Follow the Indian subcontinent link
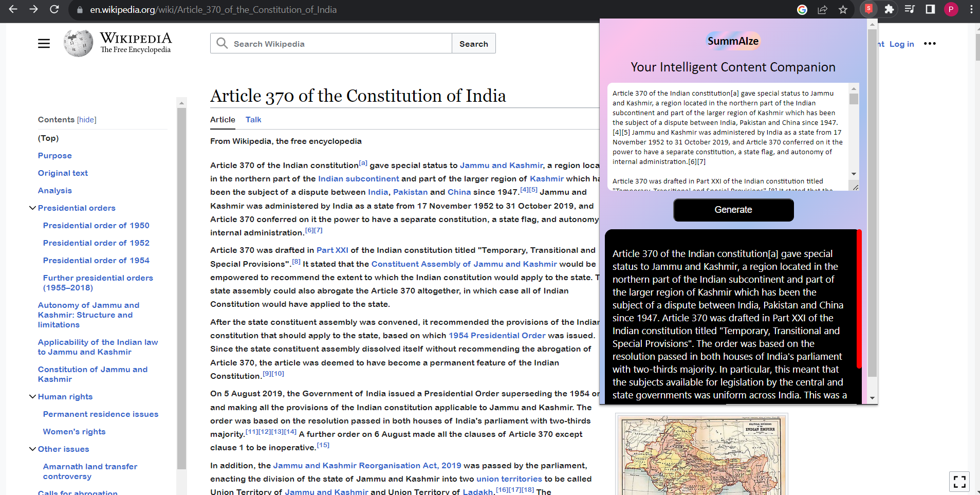Viewport: 980px width, 495px height. pyautogui.click(x=358, y=179)
